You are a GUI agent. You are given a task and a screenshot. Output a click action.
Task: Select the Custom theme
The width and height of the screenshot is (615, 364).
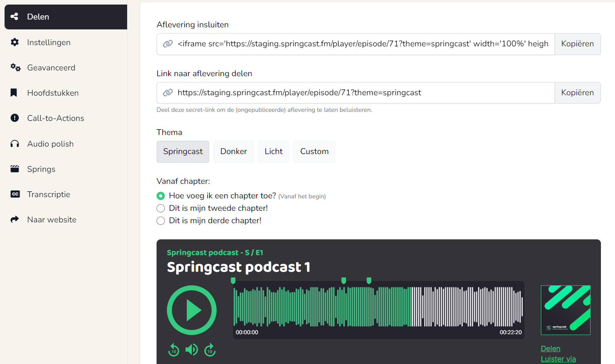click(314, 152)
